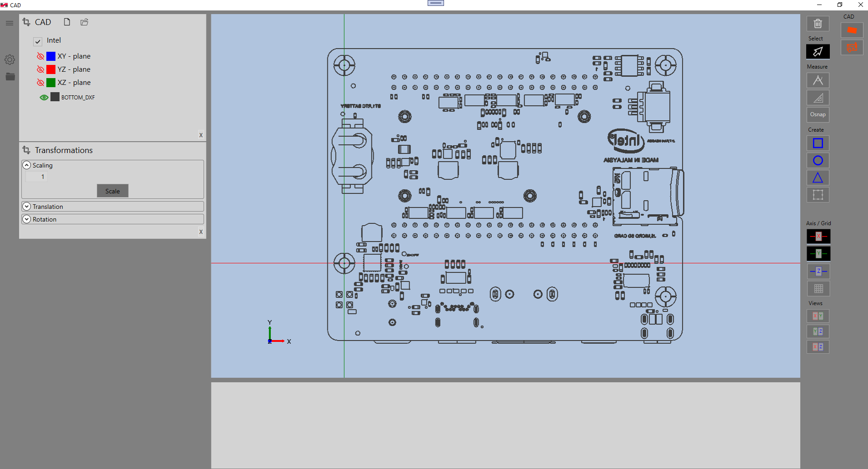Viewport: 868px width, 469px height.
Task: Click the scaling value input field
Action: pyautogui.click(x=36, y=177)
